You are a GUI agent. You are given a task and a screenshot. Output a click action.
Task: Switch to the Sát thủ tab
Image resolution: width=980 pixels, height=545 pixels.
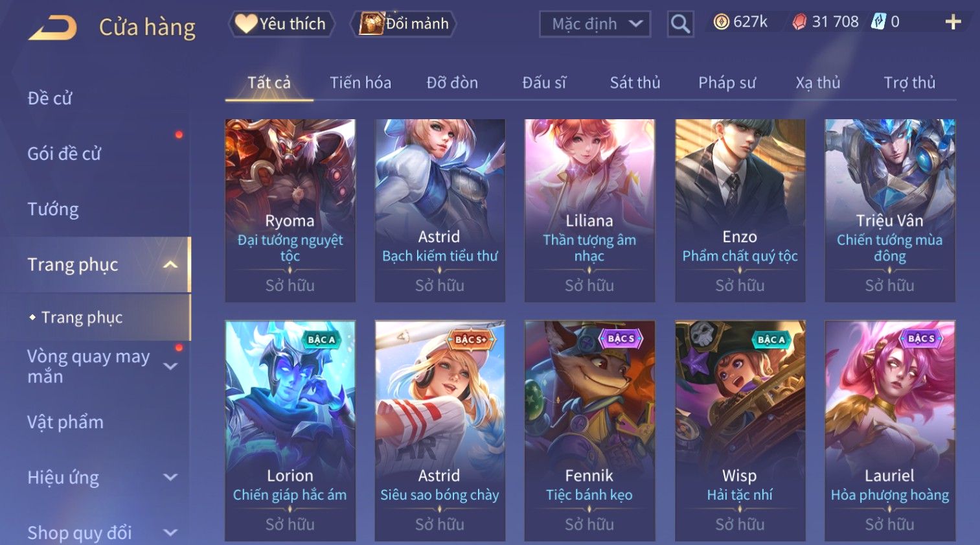(635, 83)
